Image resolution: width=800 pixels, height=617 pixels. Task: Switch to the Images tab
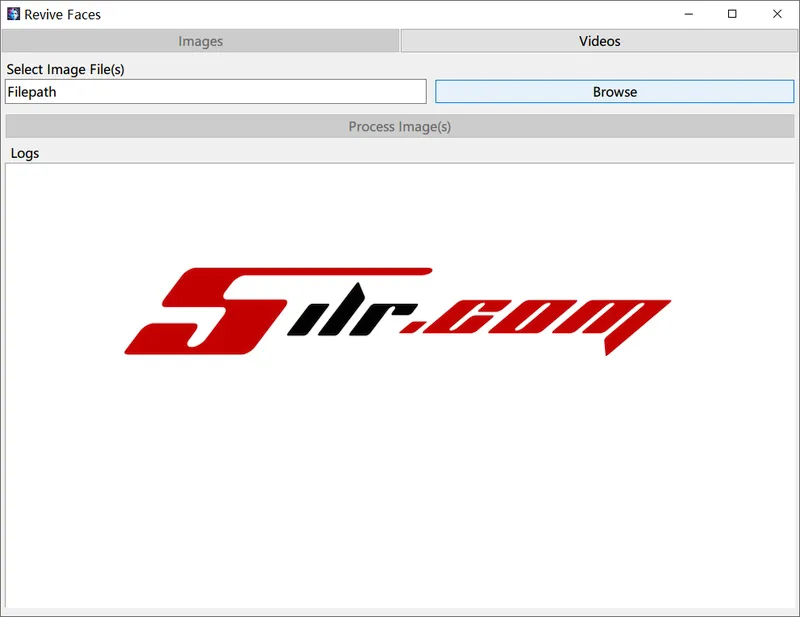point(200,41)
